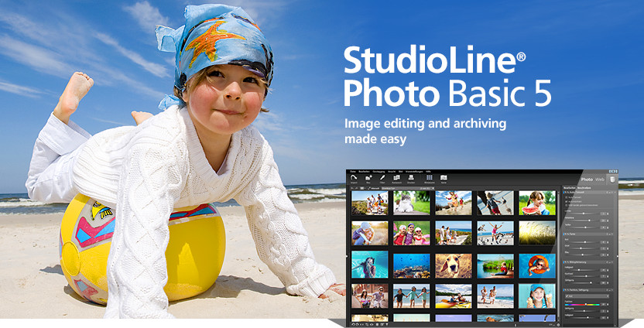The image size is (644, 328).
Task: Click the Neu (new) toolbar icon
Action: pos(368,178)
